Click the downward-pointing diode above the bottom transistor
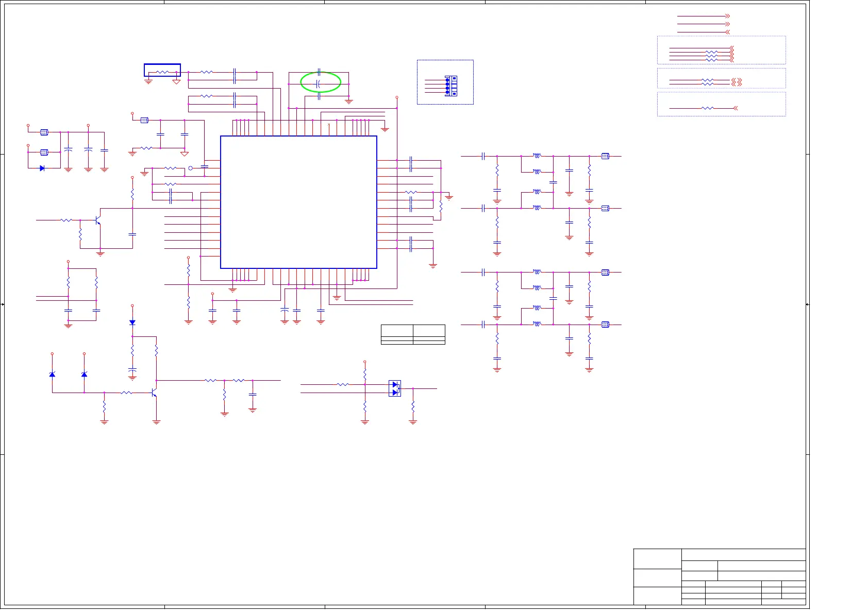Image resolution: width=868 pixels, height=613 pixels. 132,322
